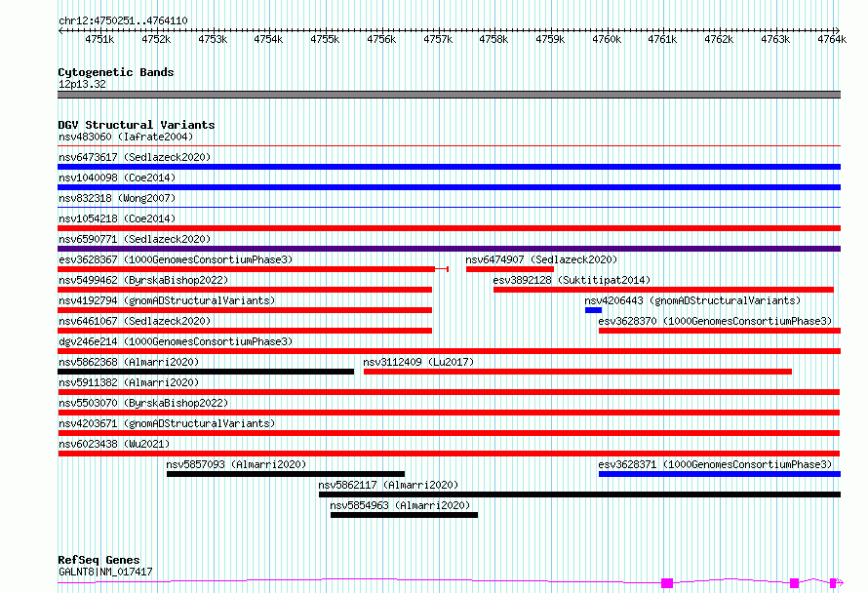Click the GALNT8 exon box near 4761k
This screenshot has width=868, height=593.
click(667, 582)
